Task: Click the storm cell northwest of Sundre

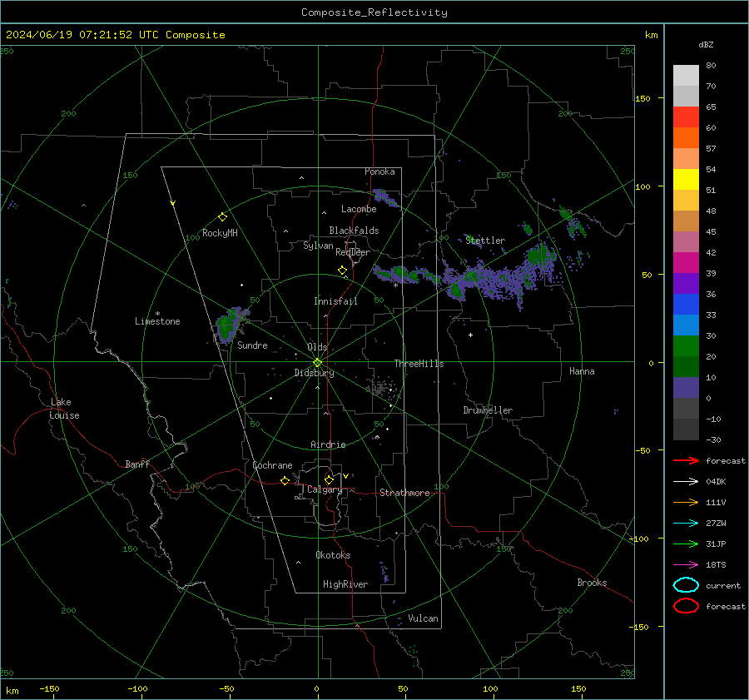Action: click(x=231, y=325)
